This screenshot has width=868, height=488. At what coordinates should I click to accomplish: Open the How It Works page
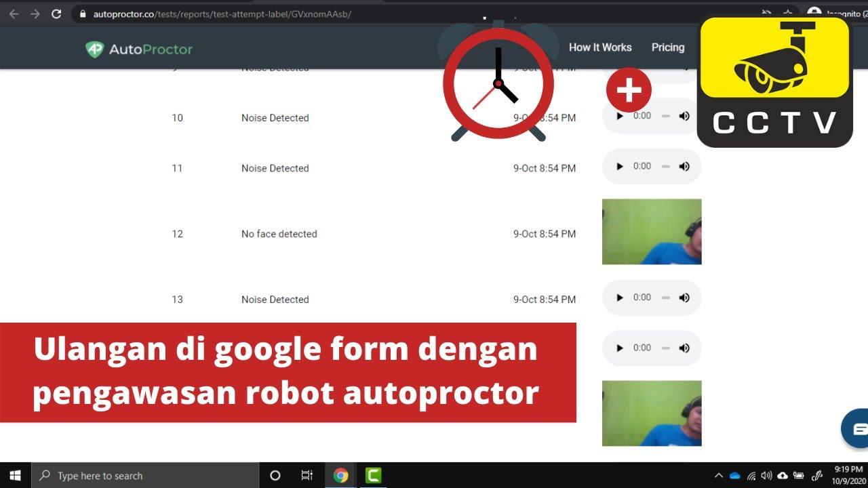point(600,47)
